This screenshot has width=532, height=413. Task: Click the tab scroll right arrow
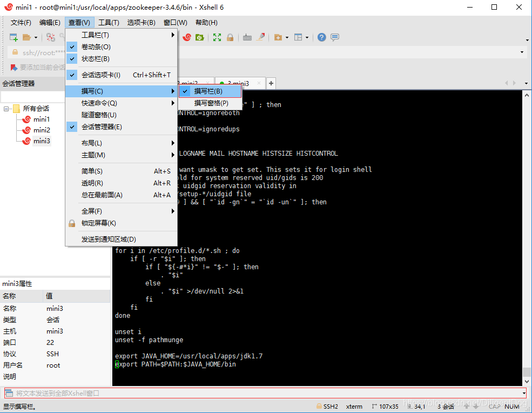[514, 83]
